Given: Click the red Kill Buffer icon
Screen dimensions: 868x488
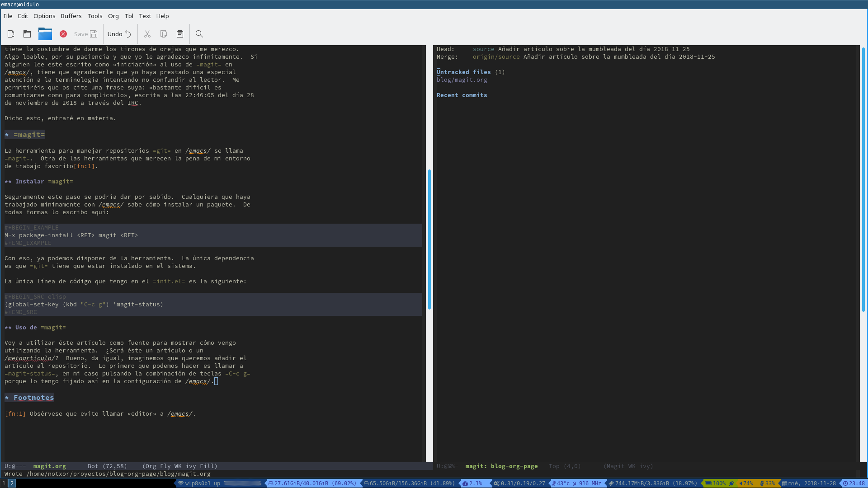Looking at the screenshot, I should (x=63, y=34).
